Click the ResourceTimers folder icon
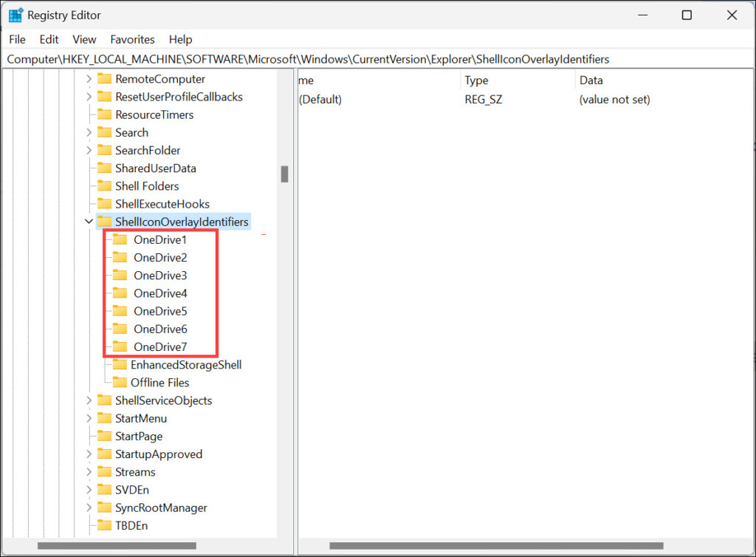 point(105,115)
